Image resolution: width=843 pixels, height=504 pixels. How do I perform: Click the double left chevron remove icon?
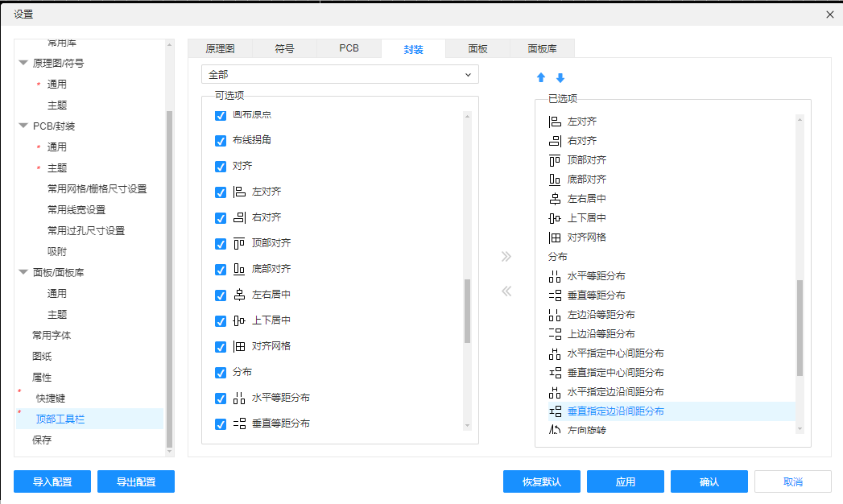506,291
